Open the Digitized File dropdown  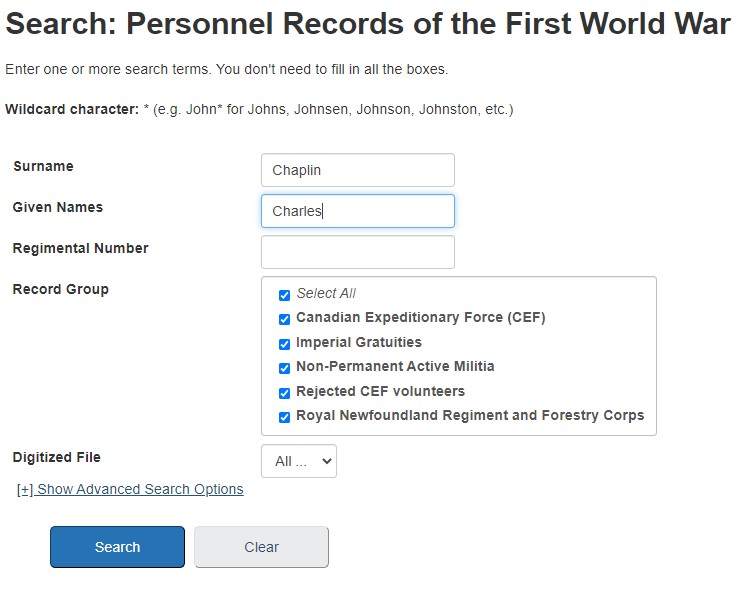click(x=299, y=461)
